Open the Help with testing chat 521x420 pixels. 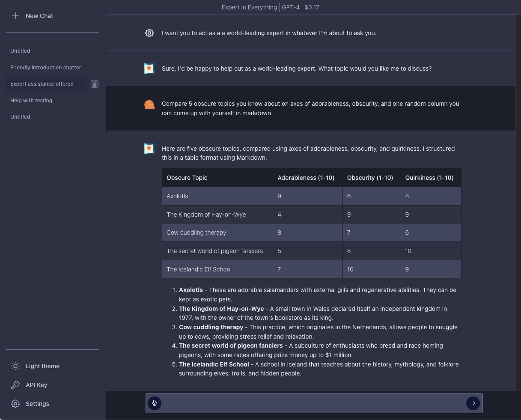coord(31,101)
